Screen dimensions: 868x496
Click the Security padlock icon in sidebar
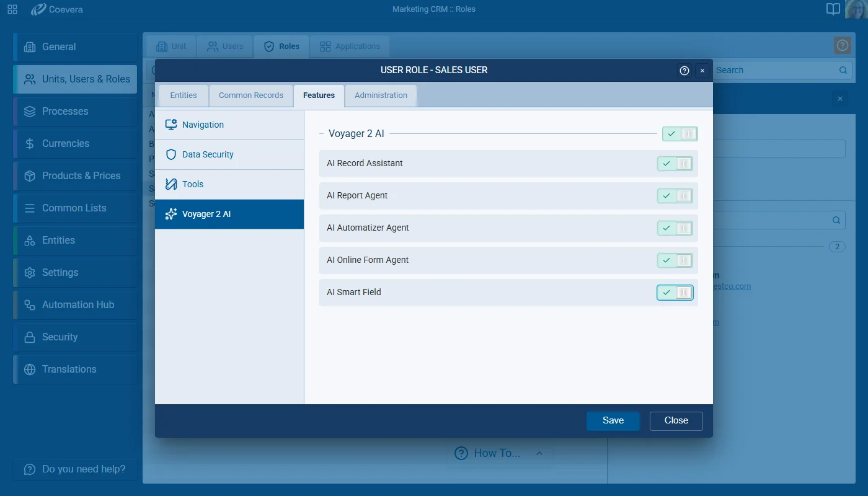pyautogui.click(x=29, y=337)
